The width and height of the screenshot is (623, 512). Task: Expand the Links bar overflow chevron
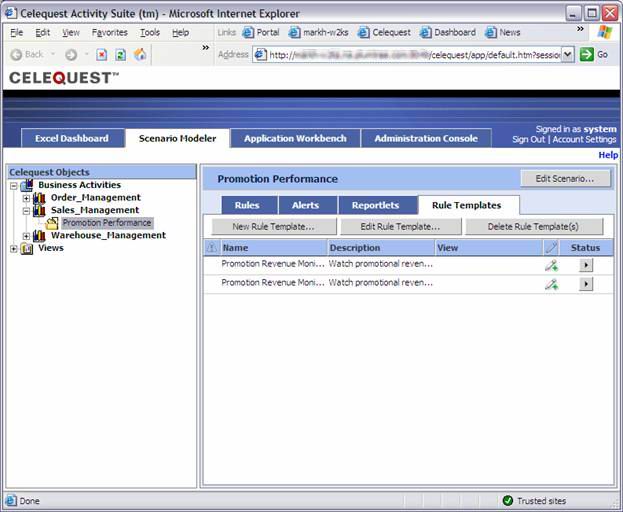580,29
